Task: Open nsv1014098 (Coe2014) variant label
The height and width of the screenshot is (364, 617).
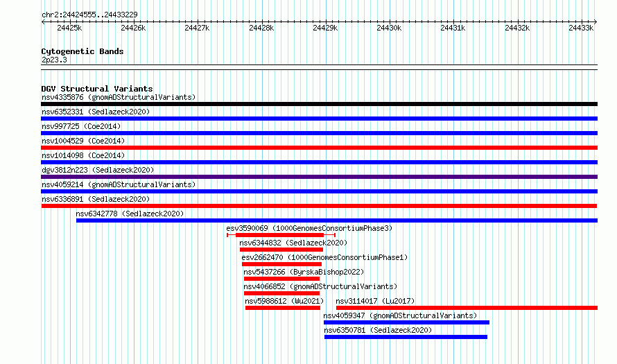Action: point(83,155)
